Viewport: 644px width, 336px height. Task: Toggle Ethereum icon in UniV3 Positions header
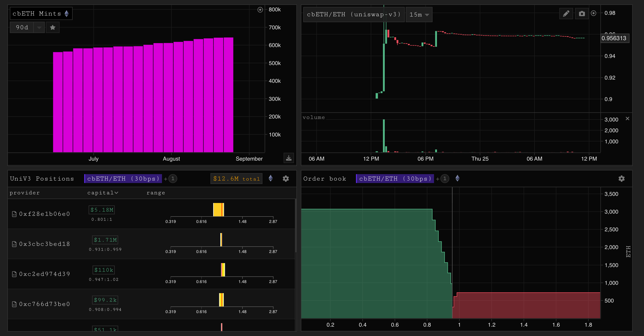click(x=271, y=178)
